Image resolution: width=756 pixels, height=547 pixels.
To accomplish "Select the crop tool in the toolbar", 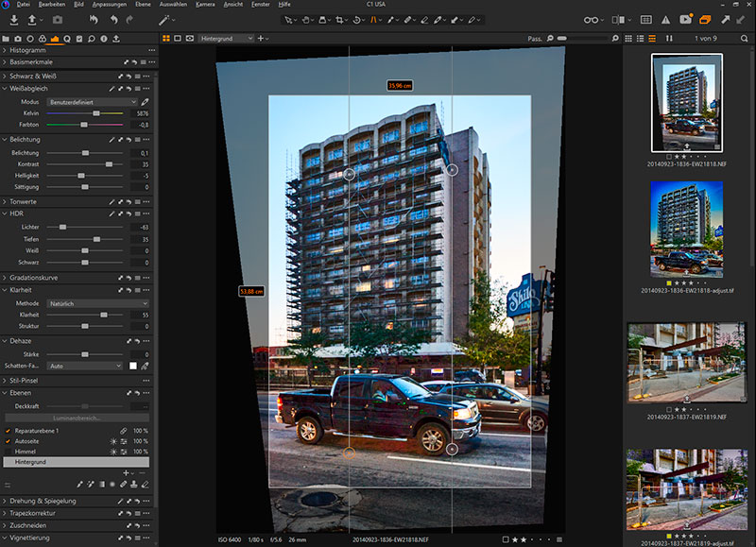I will [x=340, y=20].
